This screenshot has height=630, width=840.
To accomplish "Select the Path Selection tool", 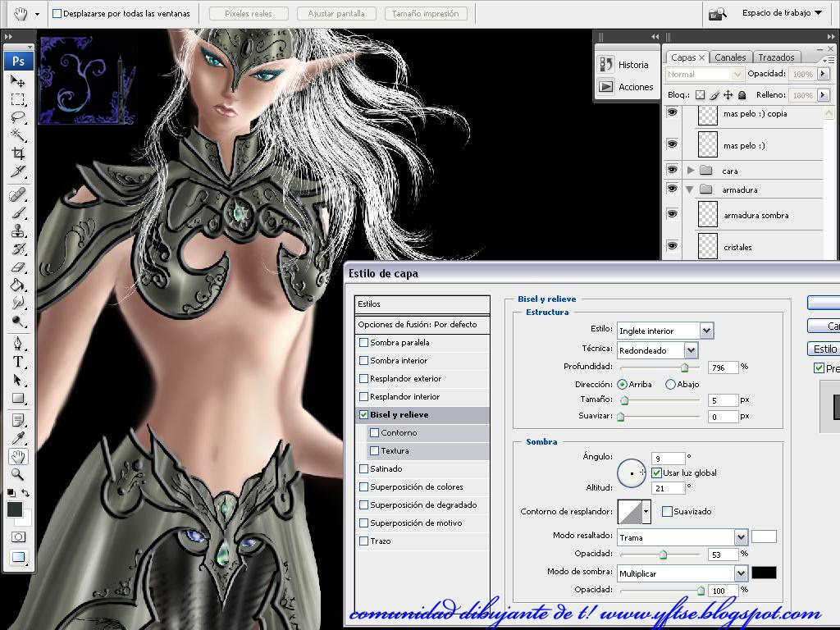I will (18, 380).
